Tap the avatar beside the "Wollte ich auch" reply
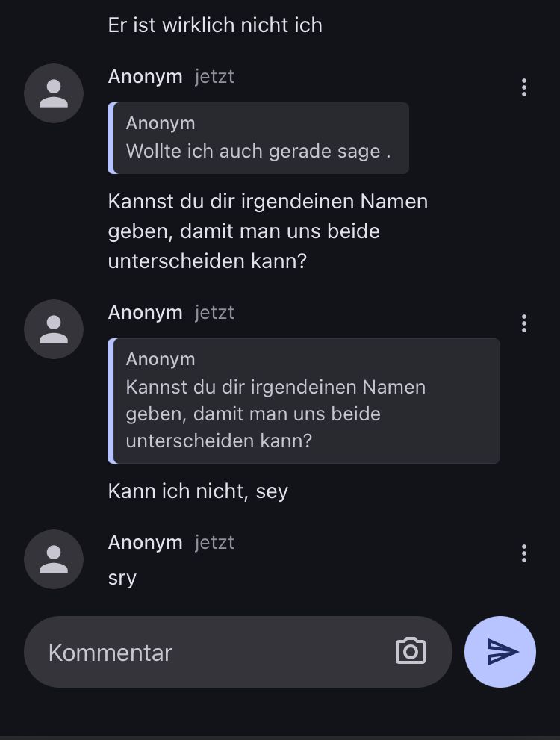 (54, 93)
